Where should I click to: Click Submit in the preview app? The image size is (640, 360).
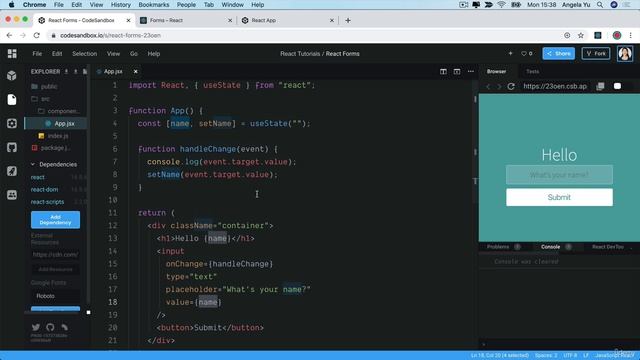click(559, 197)
